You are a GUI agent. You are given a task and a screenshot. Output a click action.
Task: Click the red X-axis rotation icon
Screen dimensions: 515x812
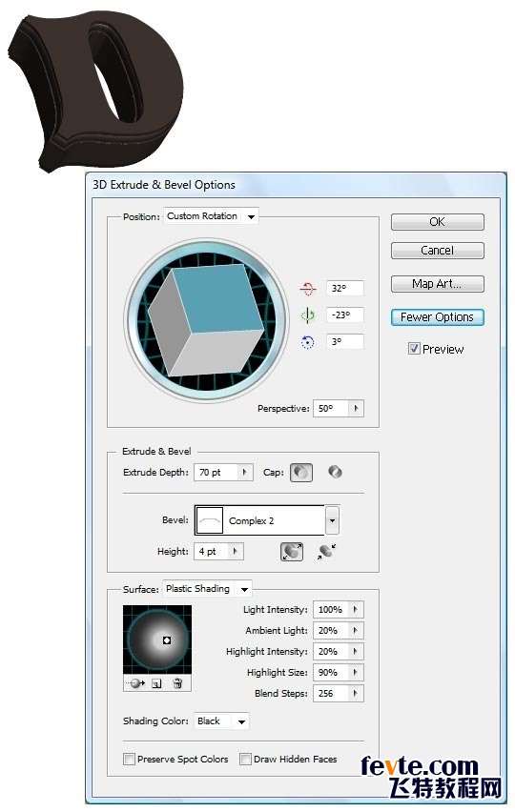click(307, 289)
